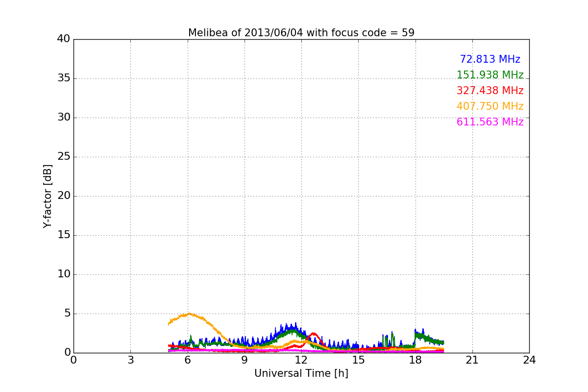
Task: Click x-axis tick value 21
Action: pos(472,360)
